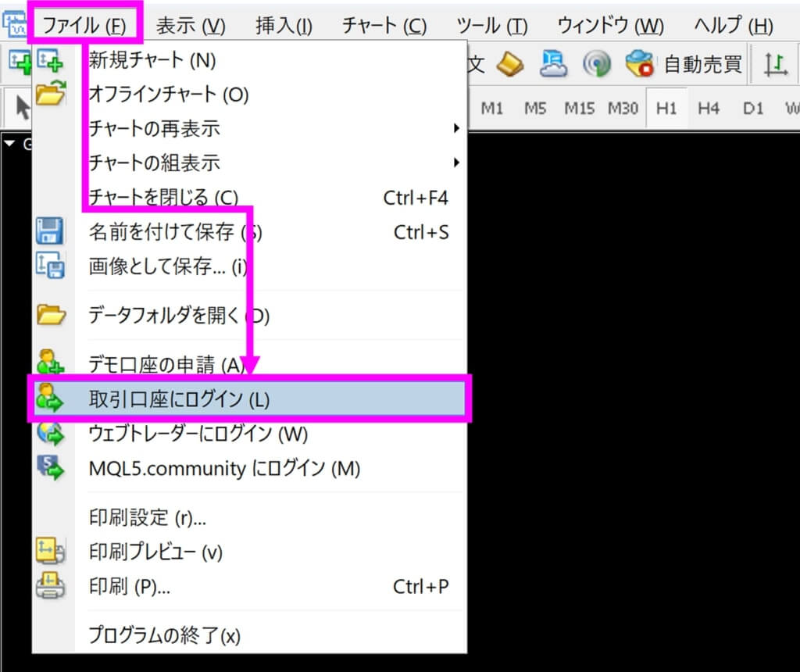Click the printer icon
This screenshot has height=672, width=800.
click(50, 586)
